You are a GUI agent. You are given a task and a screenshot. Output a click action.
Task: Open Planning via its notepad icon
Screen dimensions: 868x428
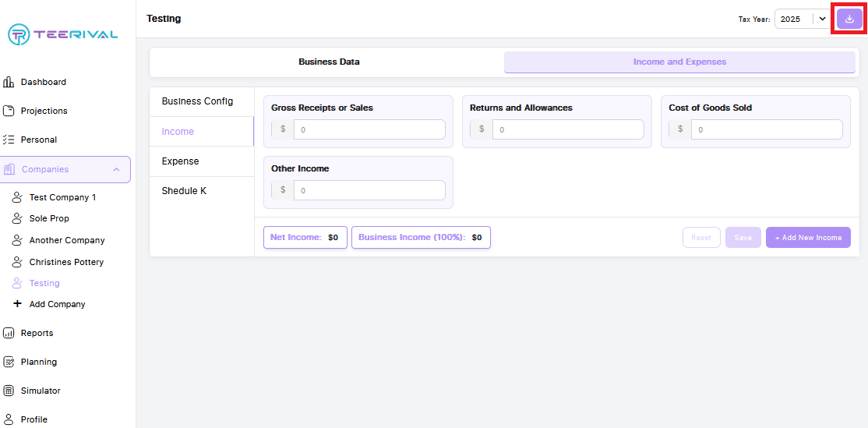pyautogui.click(x=9, y=362)
